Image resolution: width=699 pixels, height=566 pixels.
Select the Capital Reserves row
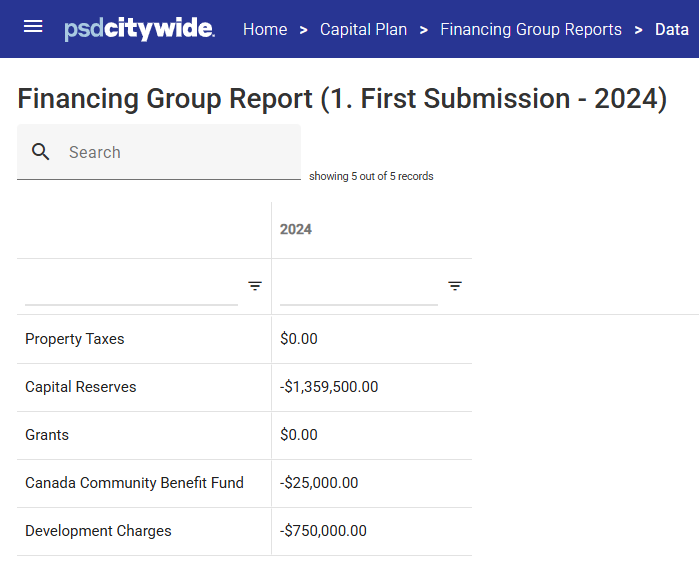244,387
